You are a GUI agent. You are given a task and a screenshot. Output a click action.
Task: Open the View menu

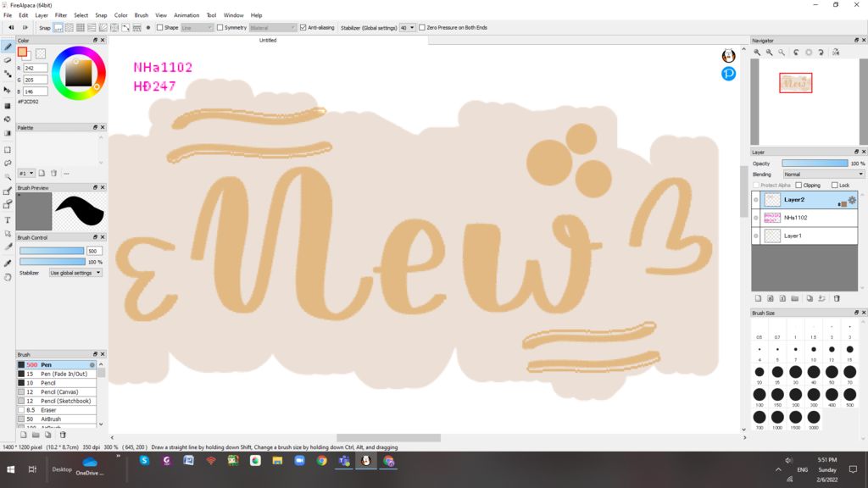[160, 15]
